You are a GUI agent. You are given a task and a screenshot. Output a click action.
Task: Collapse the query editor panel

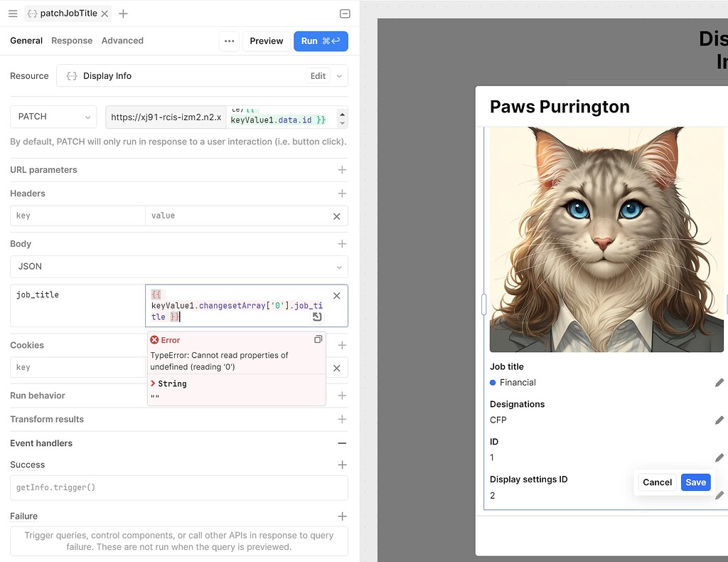coord(345,14)
